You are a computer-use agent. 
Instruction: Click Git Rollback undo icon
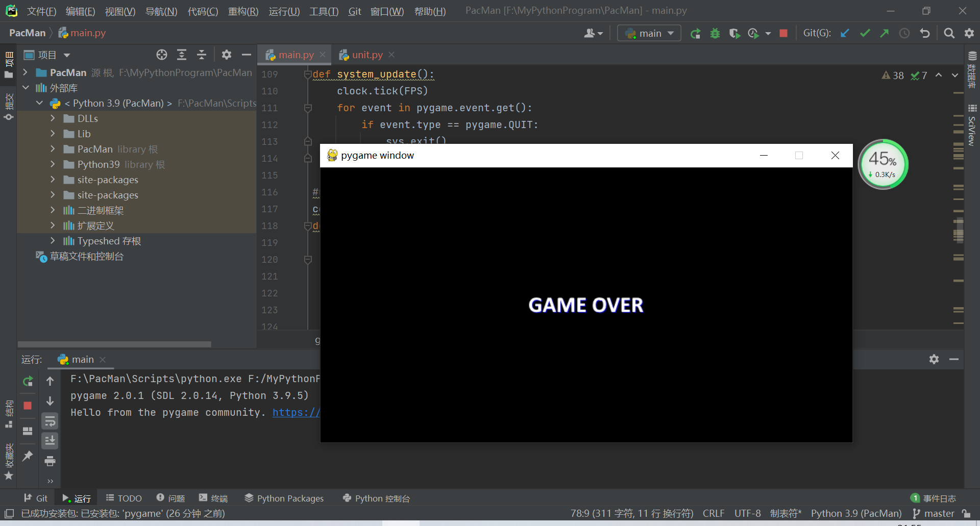click(x=924, y=33)
